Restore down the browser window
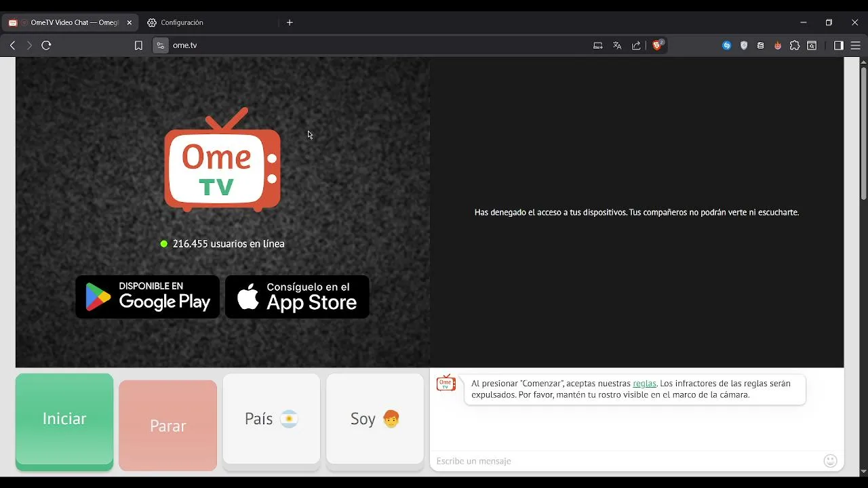The height and width of the screenshot is (488, 868). coord(829,22)
